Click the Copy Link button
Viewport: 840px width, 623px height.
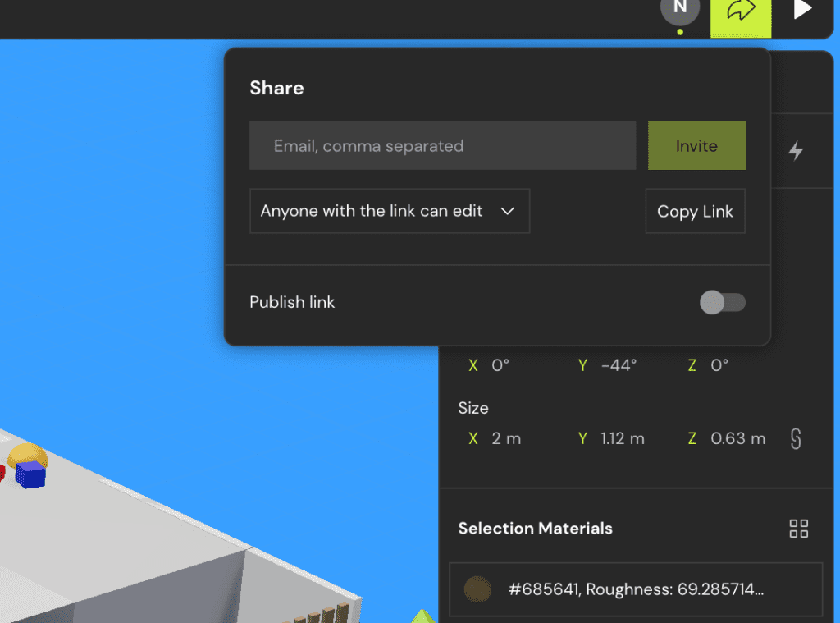click(x=695, y=211)
